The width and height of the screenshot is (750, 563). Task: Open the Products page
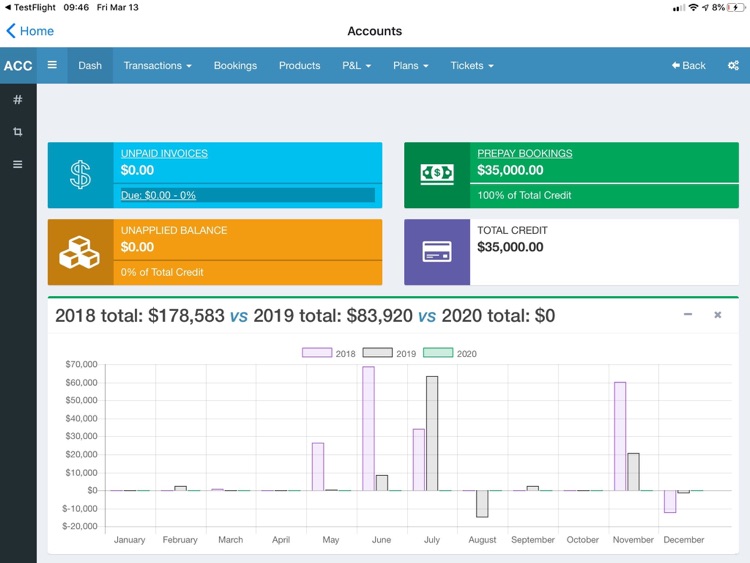coord(299,66)
